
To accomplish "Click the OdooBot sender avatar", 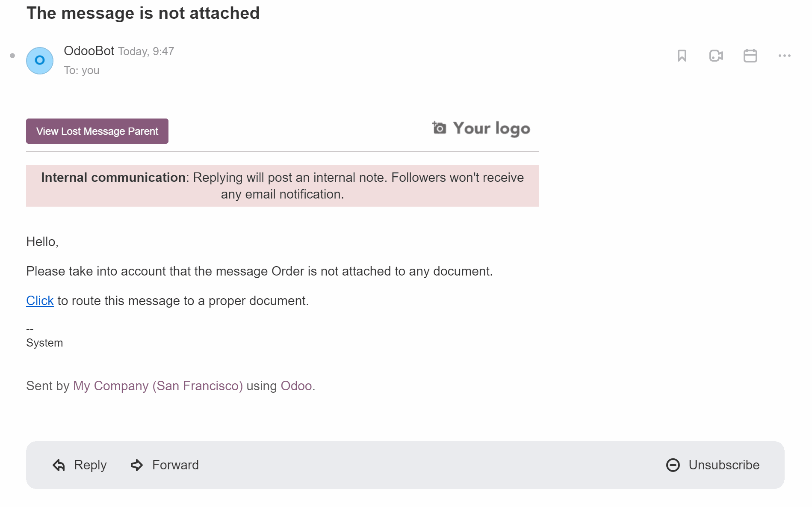I will click(x=40, y=60).
